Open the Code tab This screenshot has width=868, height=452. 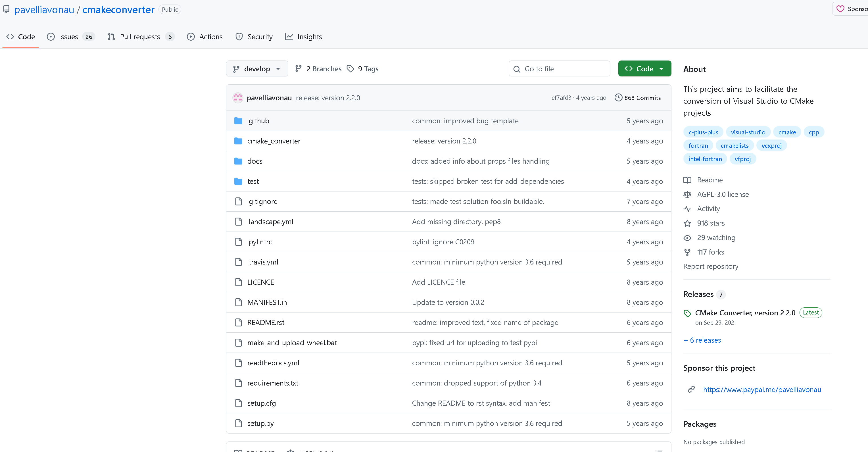[20, 37]
